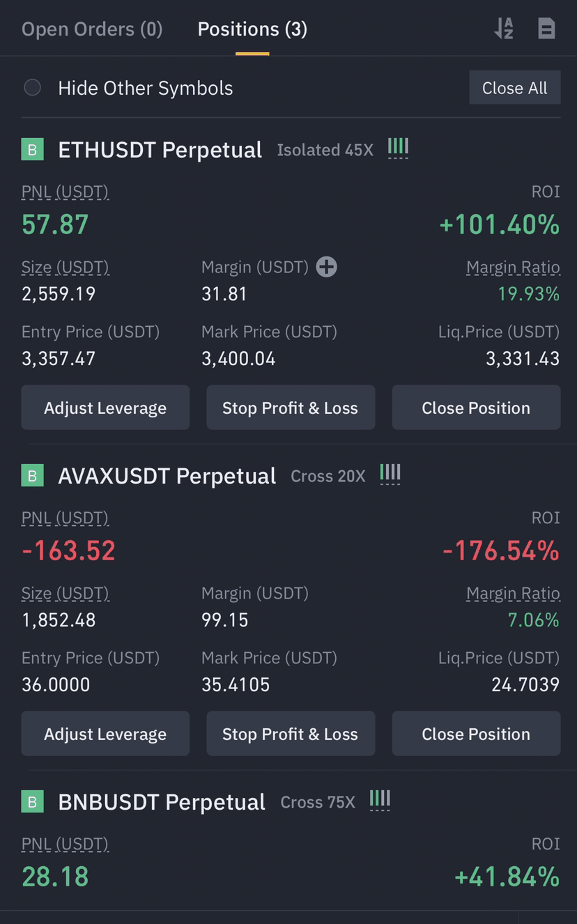Enable the Hide Other Symbols radio button
Image resolution: width=577 pixels, height=924 pixels.
(x=32, y=88)
